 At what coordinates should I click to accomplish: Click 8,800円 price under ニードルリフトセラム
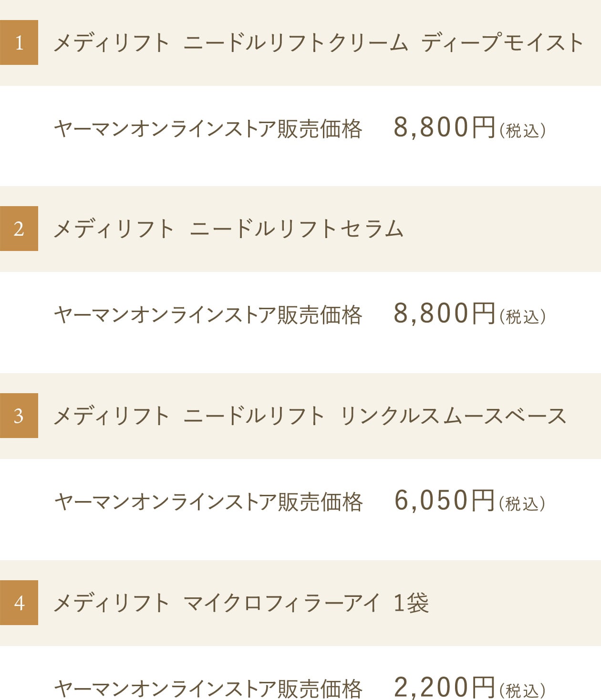pos(444,314)
